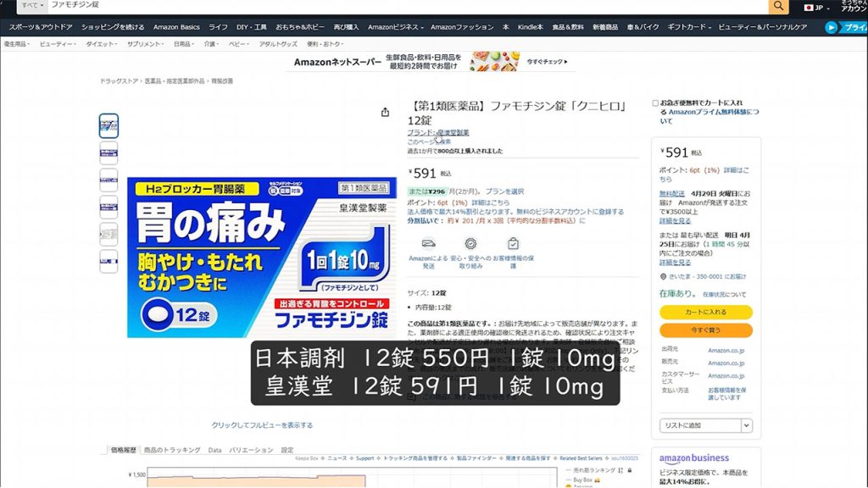Click the customer info protection icon

(x=513, y=243)
